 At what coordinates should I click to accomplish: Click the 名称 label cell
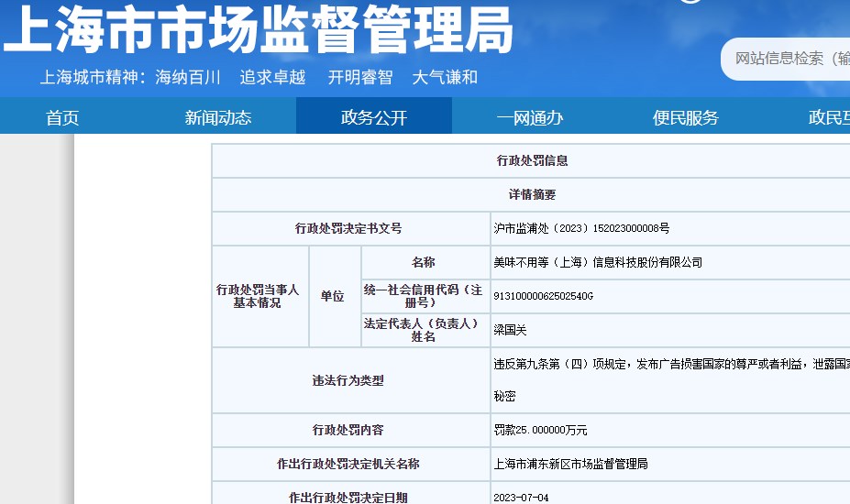pyautogui.click(x=425, y=262)
